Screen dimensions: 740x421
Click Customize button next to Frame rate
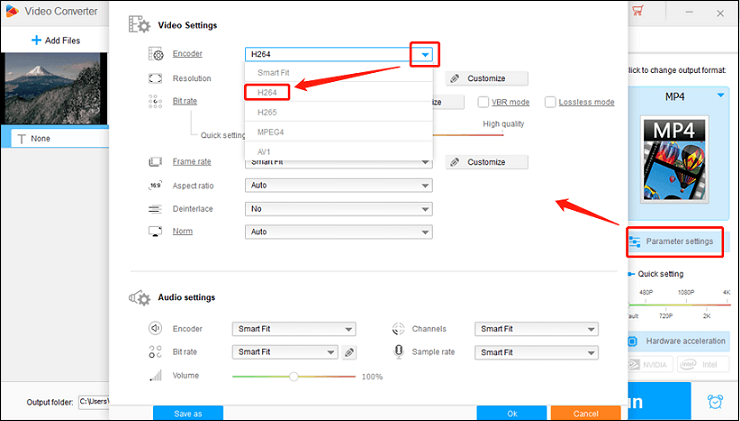point(487,162)
